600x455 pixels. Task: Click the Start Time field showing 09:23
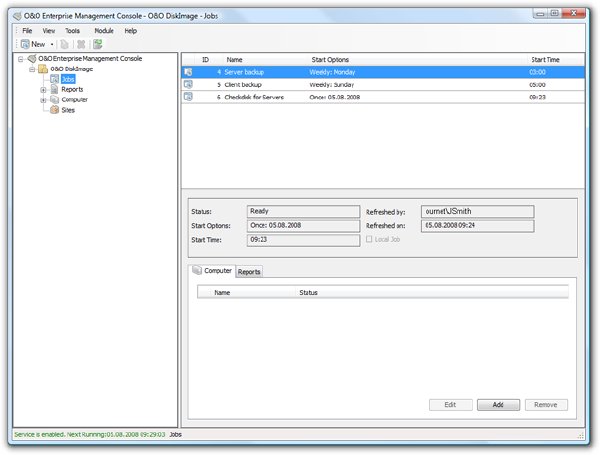(x=303, y=240)
